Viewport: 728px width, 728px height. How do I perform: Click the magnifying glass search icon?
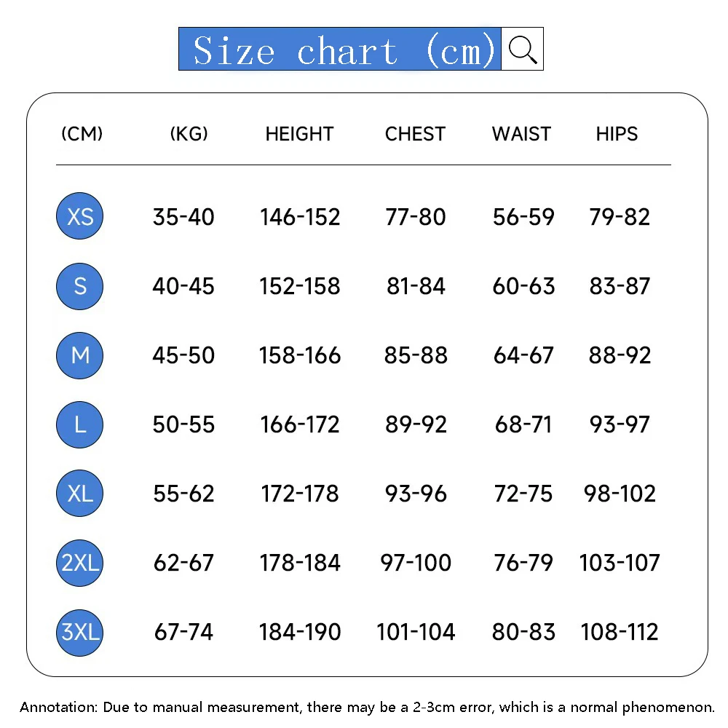coord(522,49)
